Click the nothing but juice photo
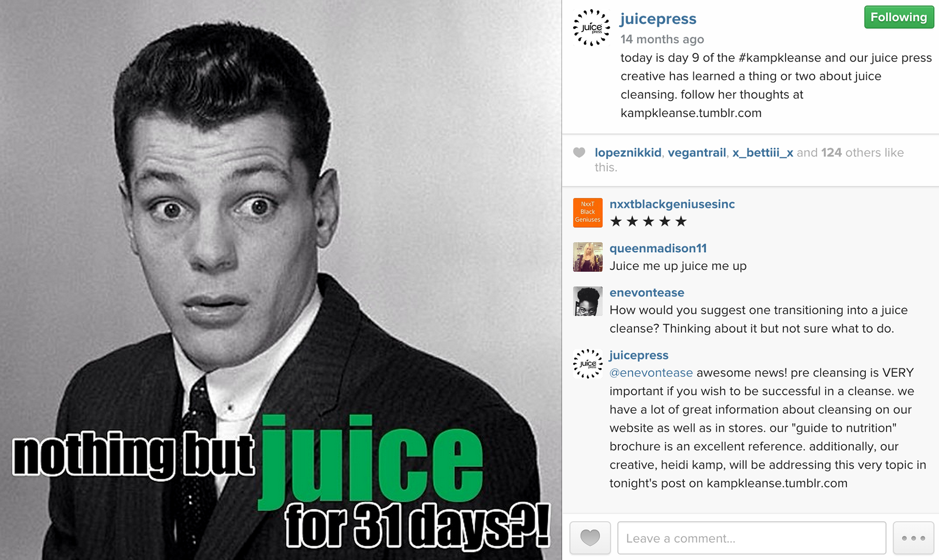Viewport: 939px width, 560px height. click(281, 280)
